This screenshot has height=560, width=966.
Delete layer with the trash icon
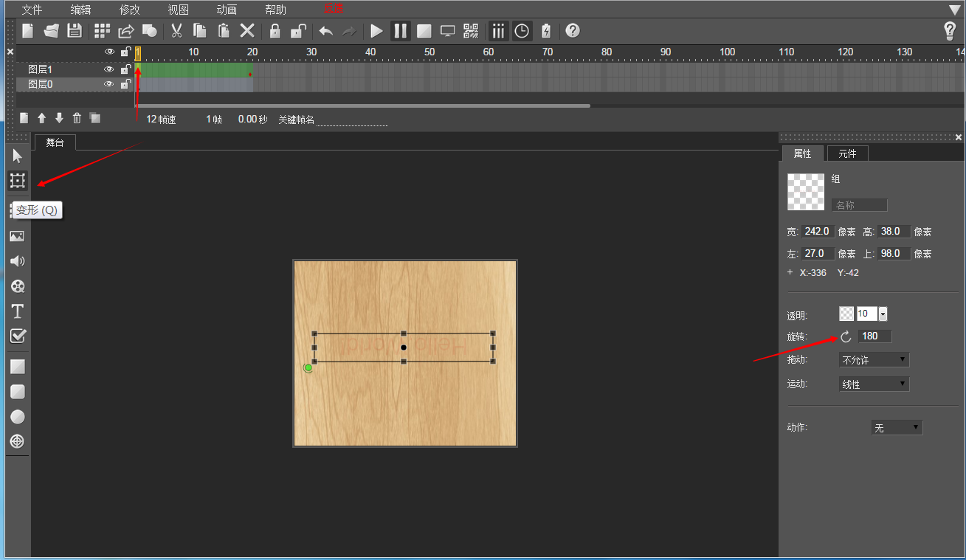point(77,118)
